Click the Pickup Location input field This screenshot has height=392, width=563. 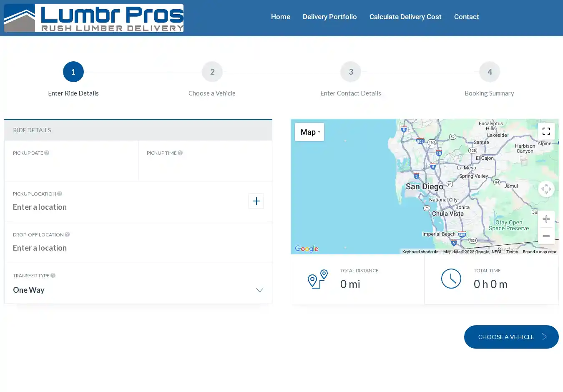point(125,207)
